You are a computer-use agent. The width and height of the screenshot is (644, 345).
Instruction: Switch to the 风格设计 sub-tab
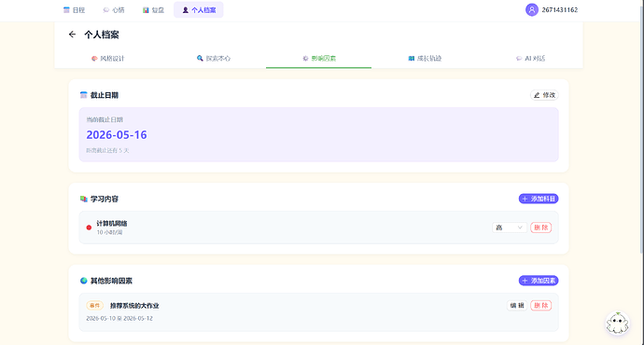[108, 58]
